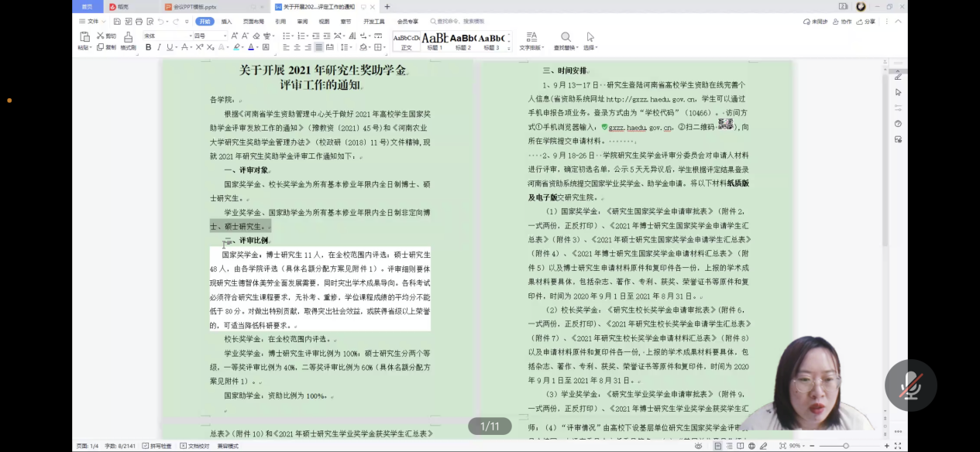Click the Format Painter (格式刷) icon
This screenshot has width=980, height=452.
[x=128, y=37]
